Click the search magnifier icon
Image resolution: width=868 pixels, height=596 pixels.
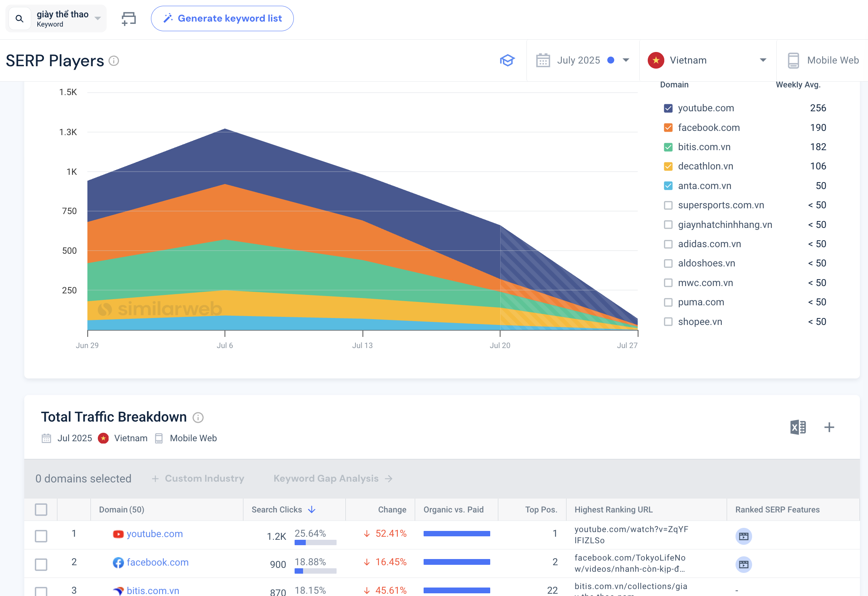19,18
